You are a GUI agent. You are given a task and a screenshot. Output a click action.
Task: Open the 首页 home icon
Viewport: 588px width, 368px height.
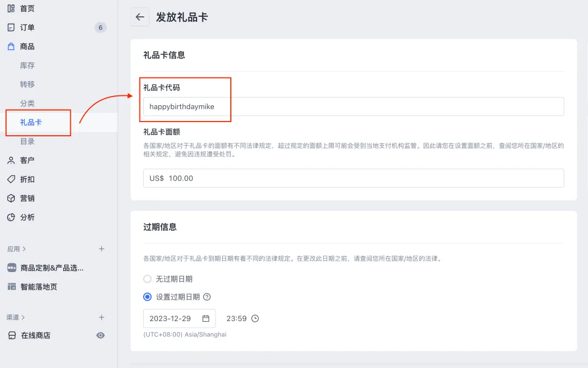(11, 8)
